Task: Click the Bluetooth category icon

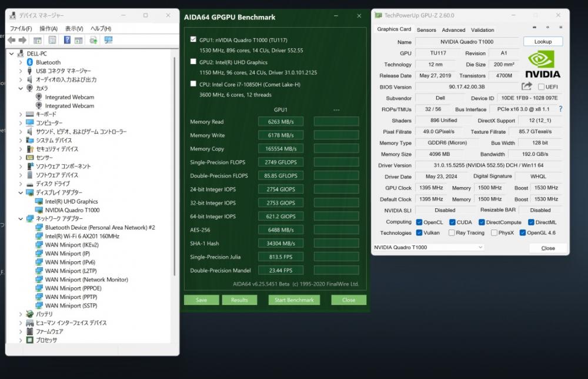Action: pyautogui.click(x=30, y=62)
